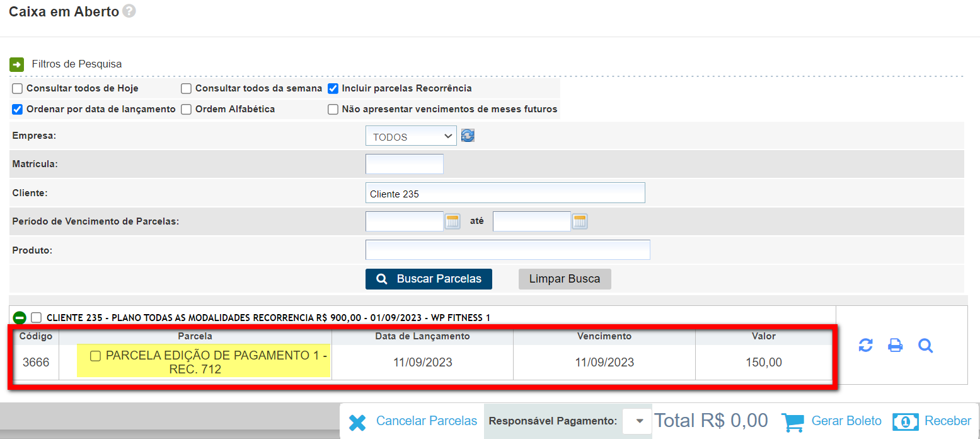Enable Consultar todos de Hoje checkbox
The image size is (980, 439).
tap(18, 89)
